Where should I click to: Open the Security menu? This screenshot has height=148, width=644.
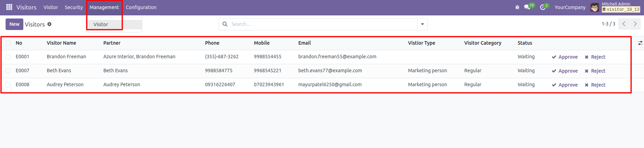74,7
